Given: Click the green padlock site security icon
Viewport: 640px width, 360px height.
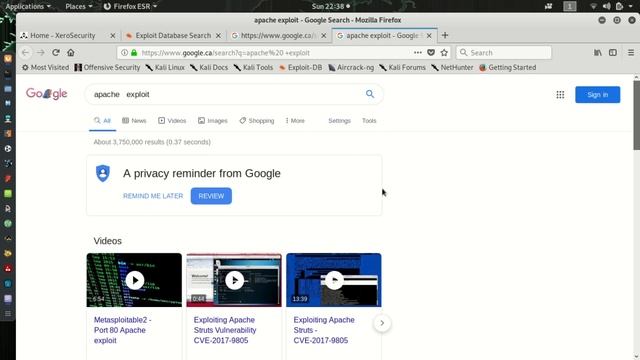Looking at the screenshot, I should [x=134, y=52].
